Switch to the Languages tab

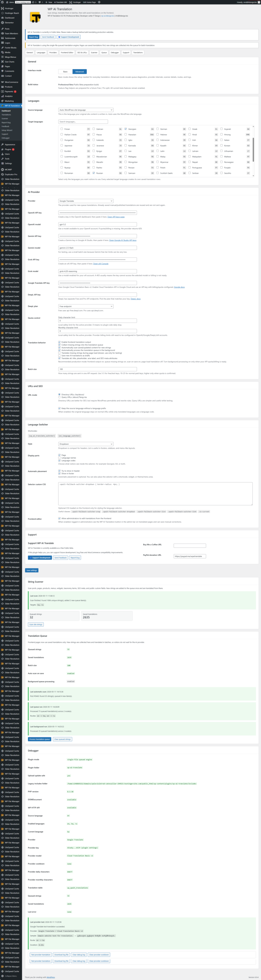[41, 52]
